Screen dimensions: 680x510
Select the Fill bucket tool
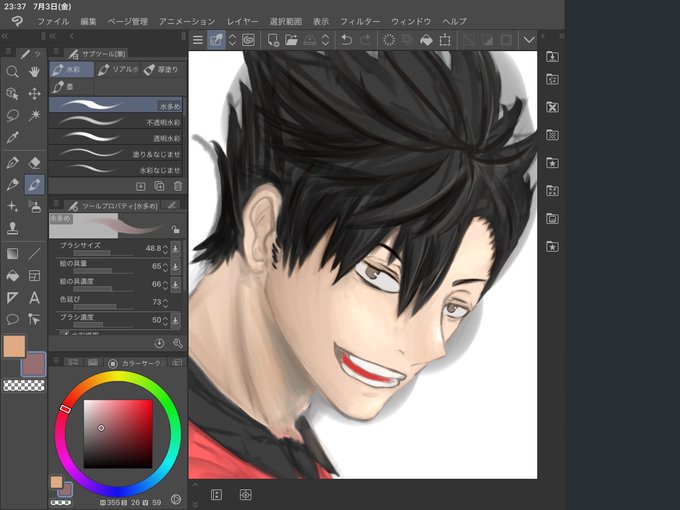pos(12,275)
